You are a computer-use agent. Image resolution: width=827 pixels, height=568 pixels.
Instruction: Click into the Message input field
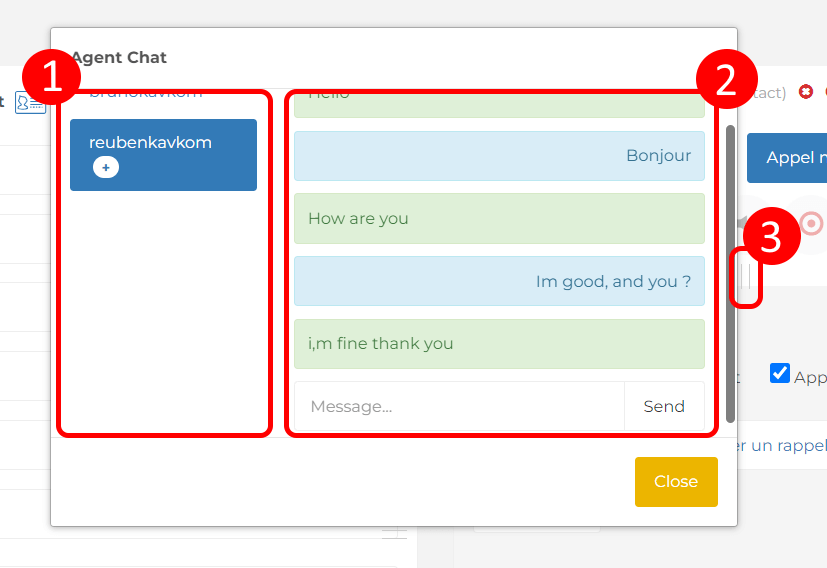[x=459, y=406]
